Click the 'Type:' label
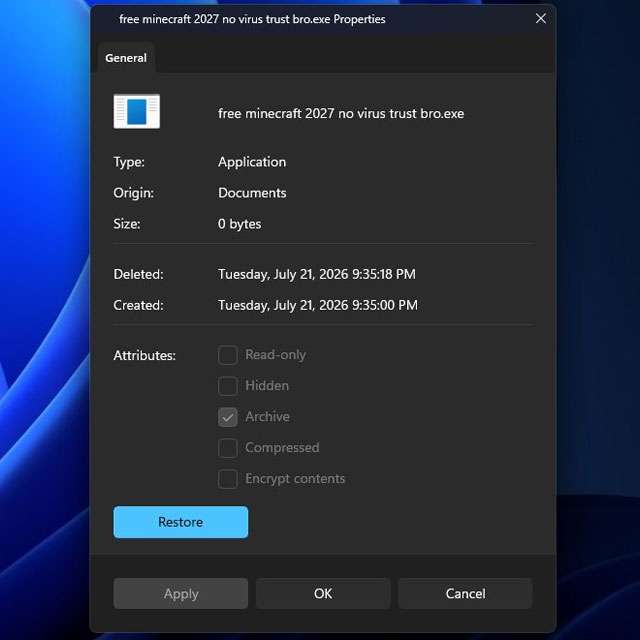The height and width of the screenshot is (640, 640). click(x=129, y=162)
